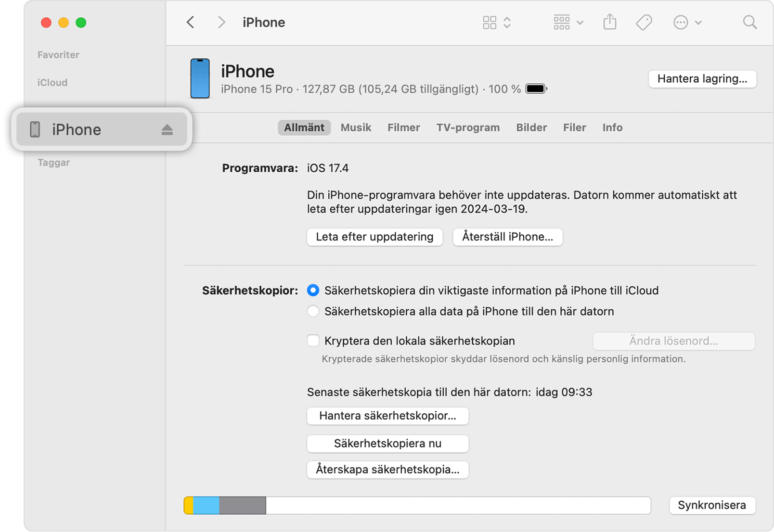Enable Kryptera den lokala säkerhetskopian checkbox

click(x=313, y=341)
